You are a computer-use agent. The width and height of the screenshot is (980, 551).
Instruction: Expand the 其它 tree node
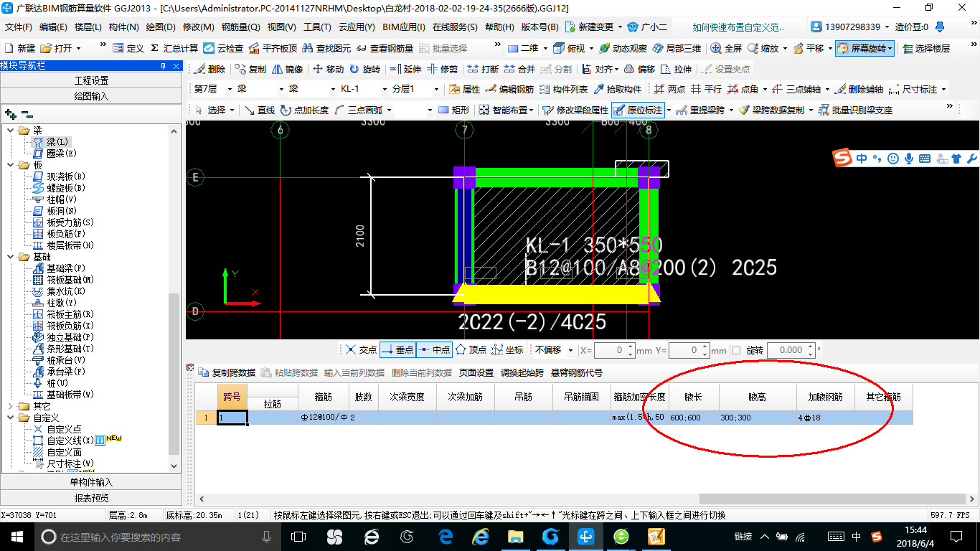[x=11, y=406]
